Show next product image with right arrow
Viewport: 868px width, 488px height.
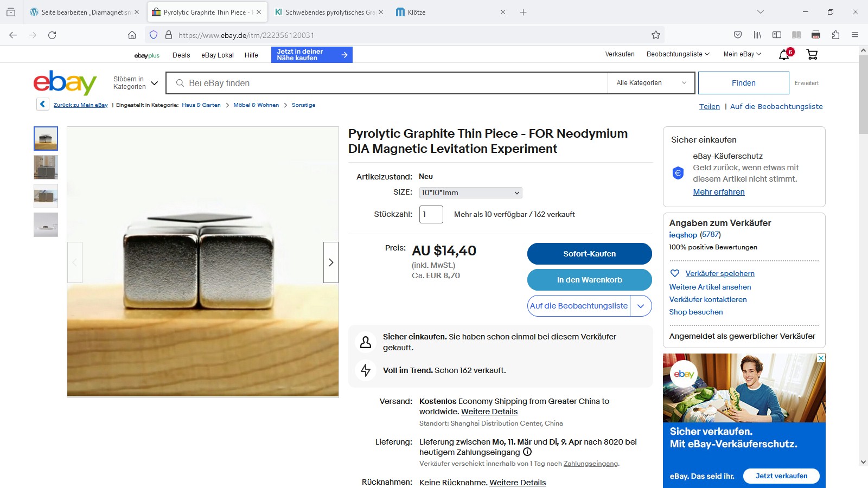(x=331, y=262)
